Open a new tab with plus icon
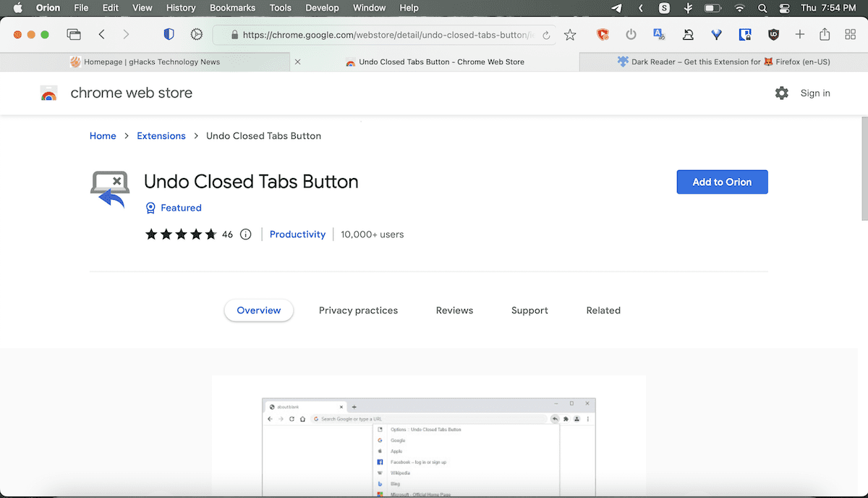 [x=800, y=34]
